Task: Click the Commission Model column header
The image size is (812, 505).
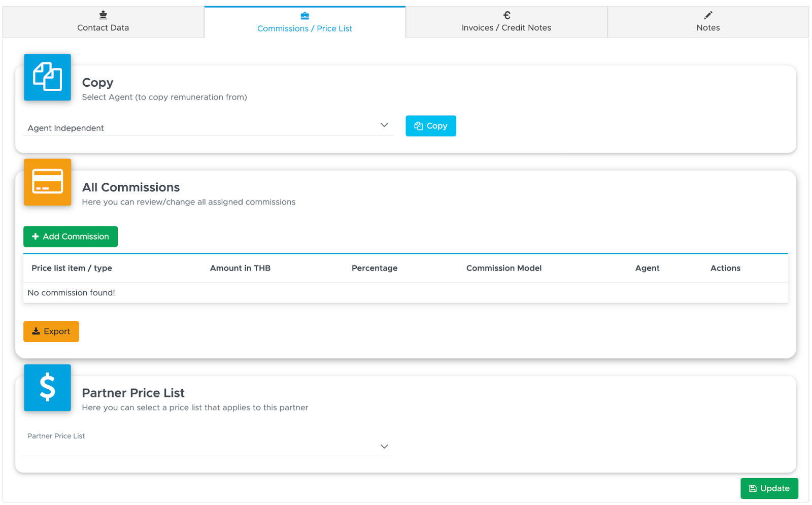Action: click(504, 268)
